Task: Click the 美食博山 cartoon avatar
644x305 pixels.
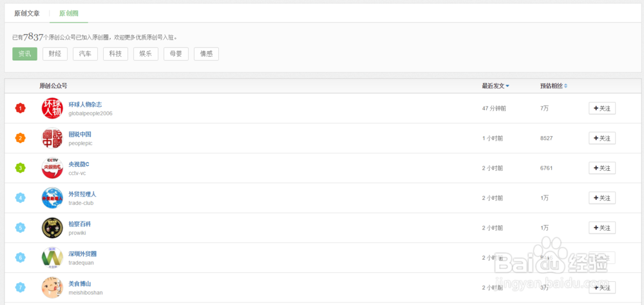Action: coord(52,288)
